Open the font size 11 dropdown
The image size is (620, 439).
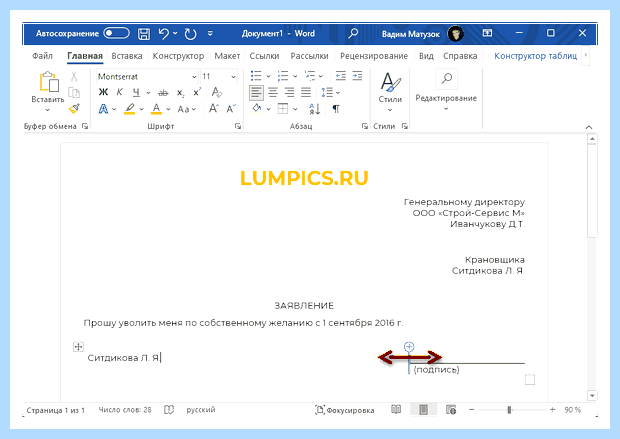coord(233,77)
